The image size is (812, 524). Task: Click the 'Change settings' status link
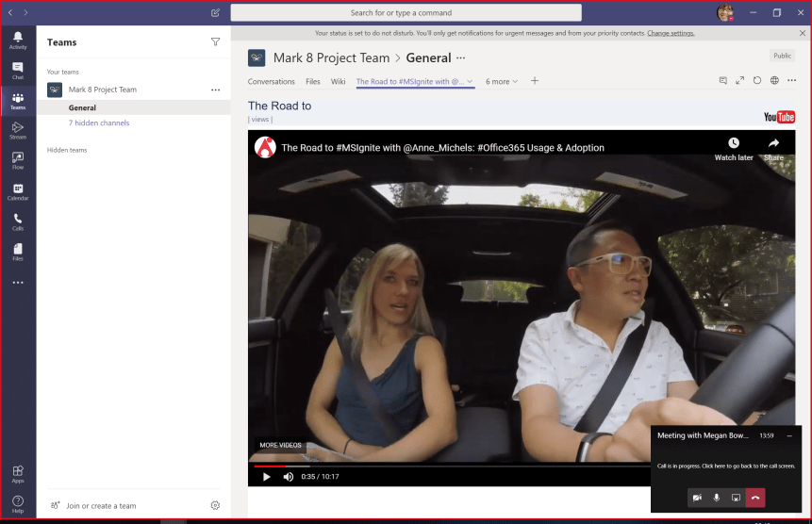[671, 33]
